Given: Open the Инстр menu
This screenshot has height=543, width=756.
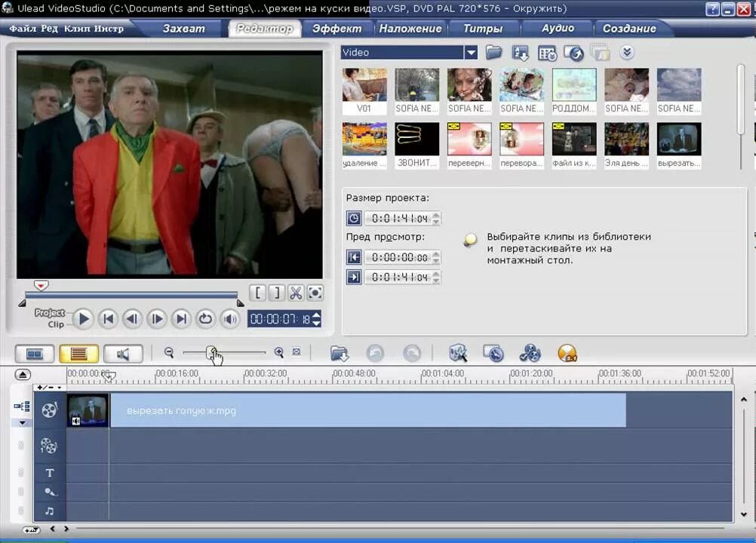Looking at the screenshot, I should [109, 29].
